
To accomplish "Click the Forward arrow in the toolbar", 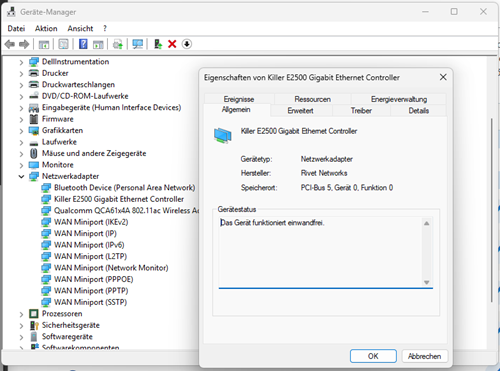I will point(24,44).
